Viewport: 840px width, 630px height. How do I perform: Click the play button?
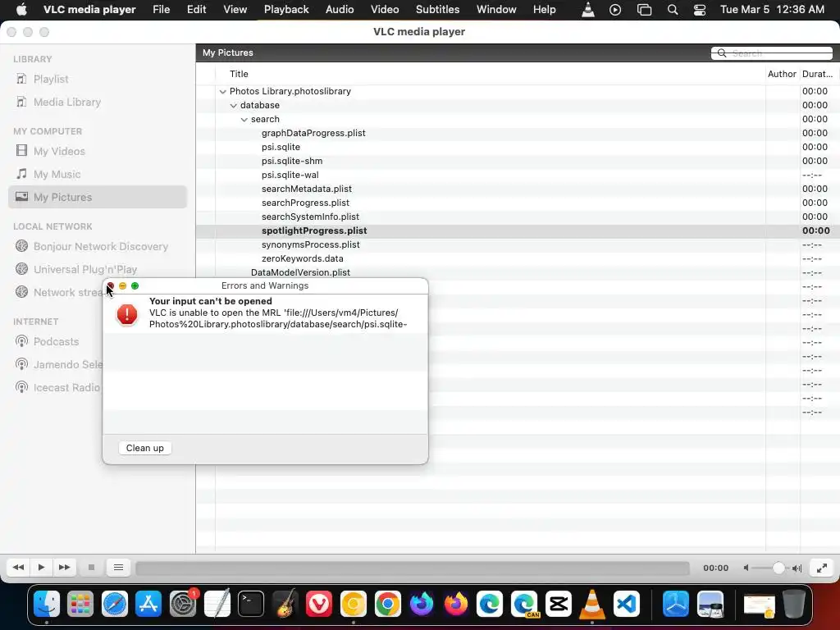tap(41, 568)
